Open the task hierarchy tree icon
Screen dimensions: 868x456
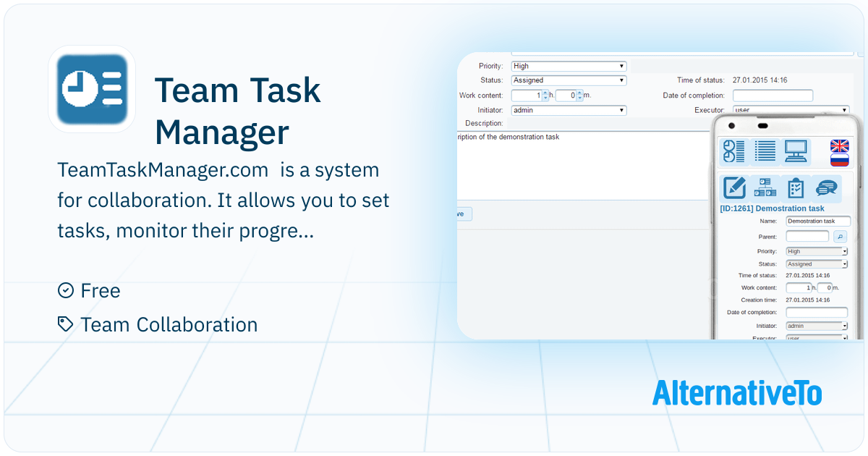[x=765, y=188]
